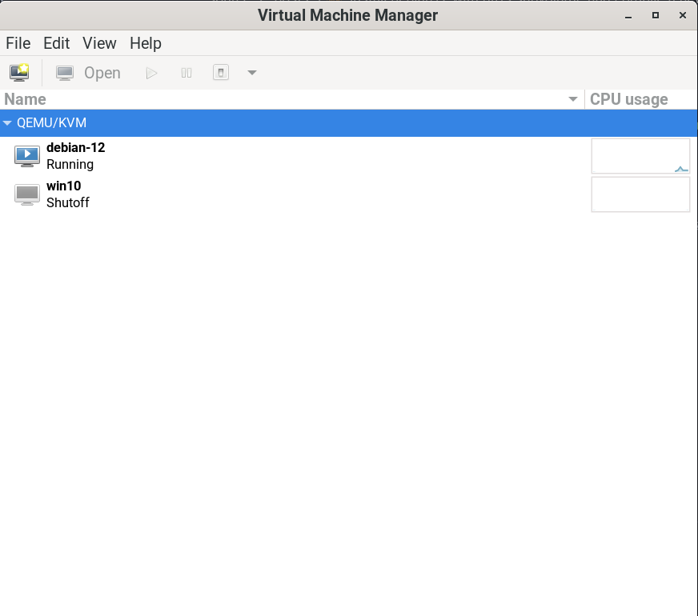Click the win10 shutoff VM icon
The height and width of the screenshot is (616, 698).
point(27,194)
